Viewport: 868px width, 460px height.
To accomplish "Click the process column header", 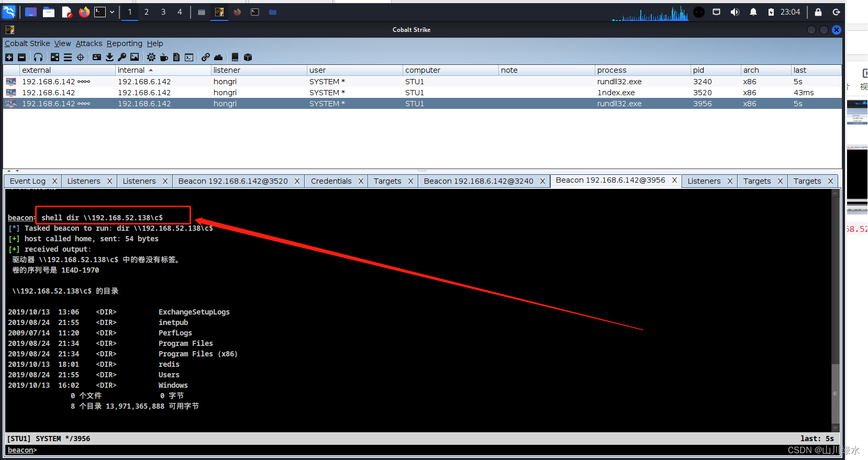I will click(642, 70).
